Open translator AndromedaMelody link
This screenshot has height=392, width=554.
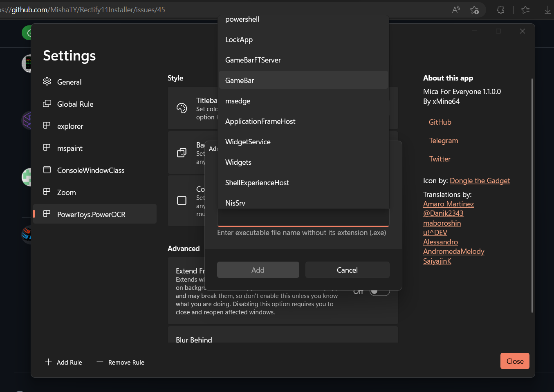(x=454, y=251)
